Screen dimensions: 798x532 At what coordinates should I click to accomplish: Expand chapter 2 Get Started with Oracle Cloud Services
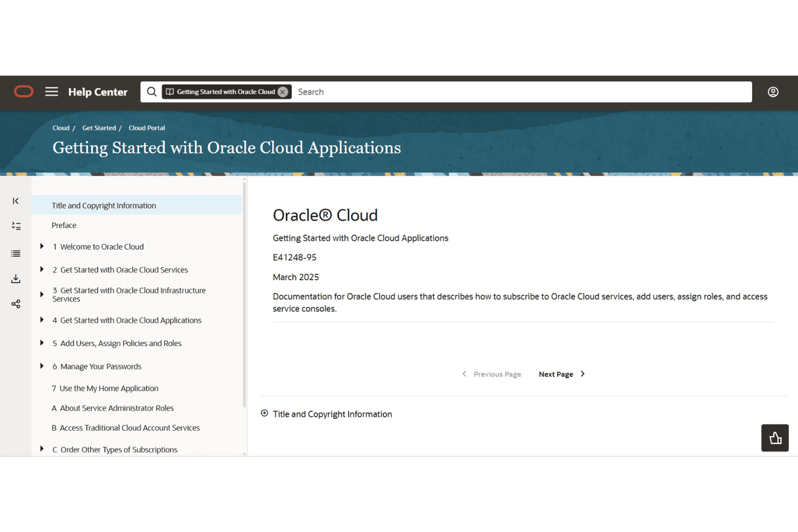click(42, 270)
